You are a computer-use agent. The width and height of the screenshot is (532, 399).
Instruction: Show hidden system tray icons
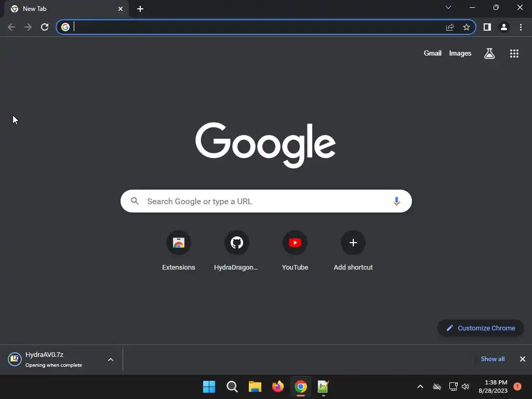click(420, 387)
